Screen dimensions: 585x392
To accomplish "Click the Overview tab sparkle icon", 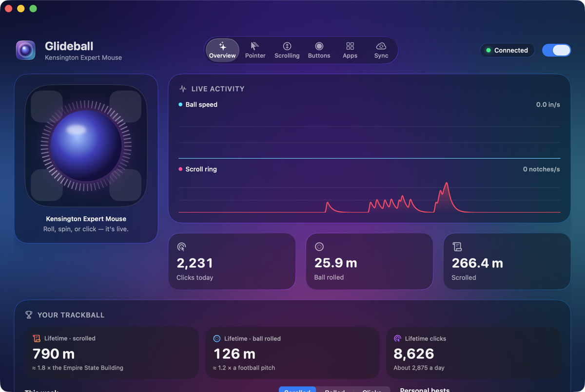I will 222,46.
